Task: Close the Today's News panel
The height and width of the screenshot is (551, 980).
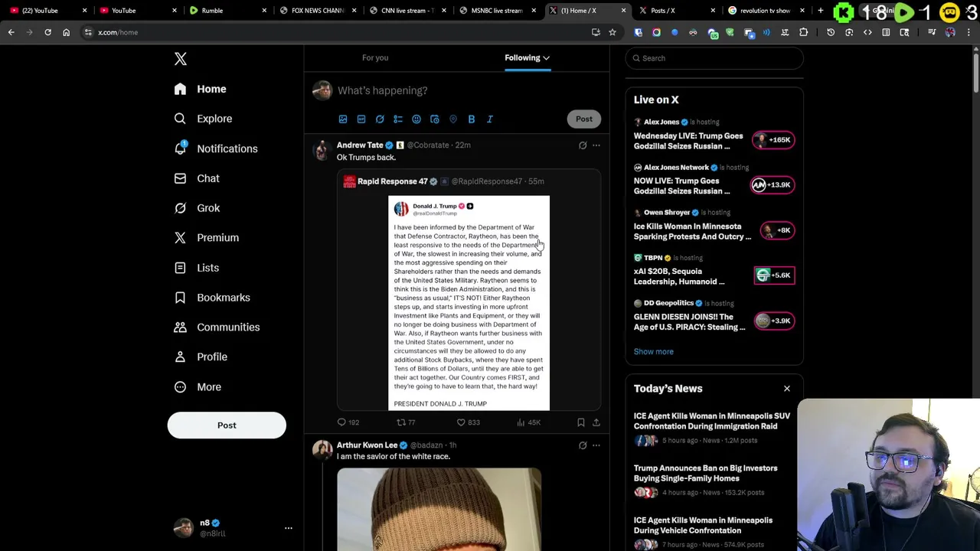Action: click(786, 389)
